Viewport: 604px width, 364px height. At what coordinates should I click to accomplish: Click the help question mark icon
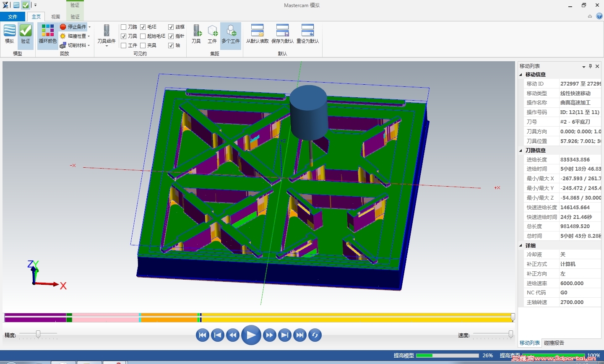coord(599,16)
